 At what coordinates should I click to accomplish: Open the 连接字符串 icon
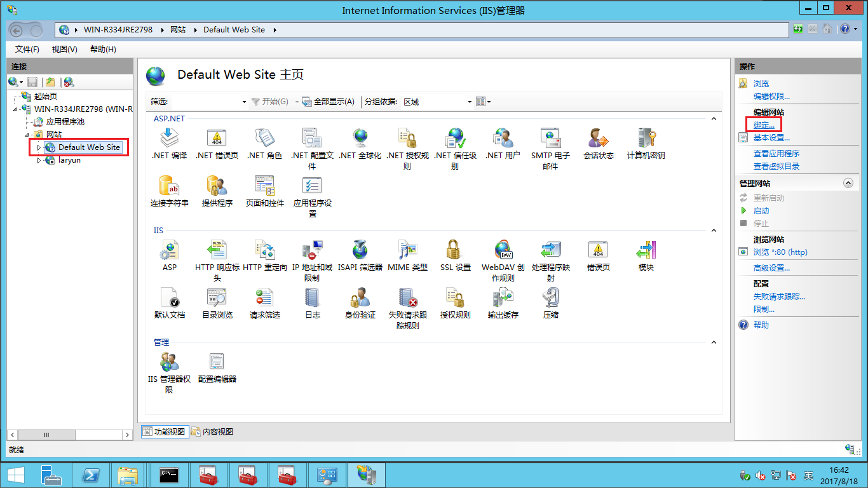pyautogui.click(x=169, y=186)
